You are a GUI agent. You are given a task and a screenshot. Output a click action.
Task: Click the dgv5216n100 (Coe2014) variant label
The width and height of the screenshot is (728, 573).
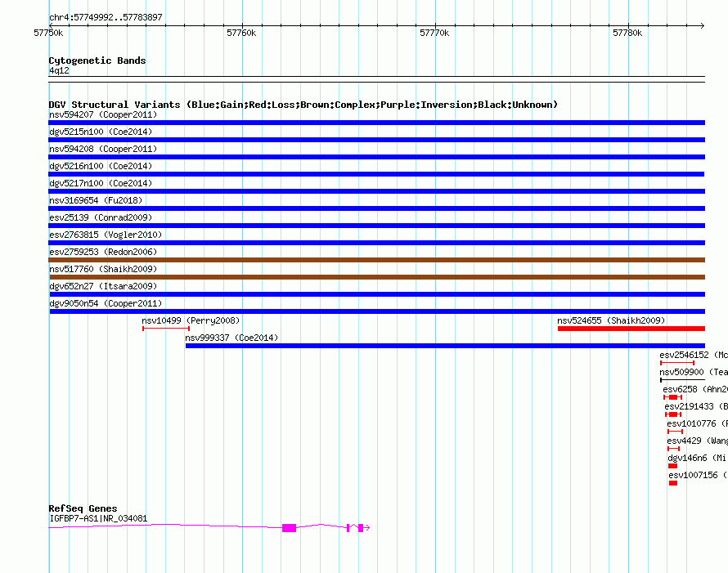[x=101, y=166]
